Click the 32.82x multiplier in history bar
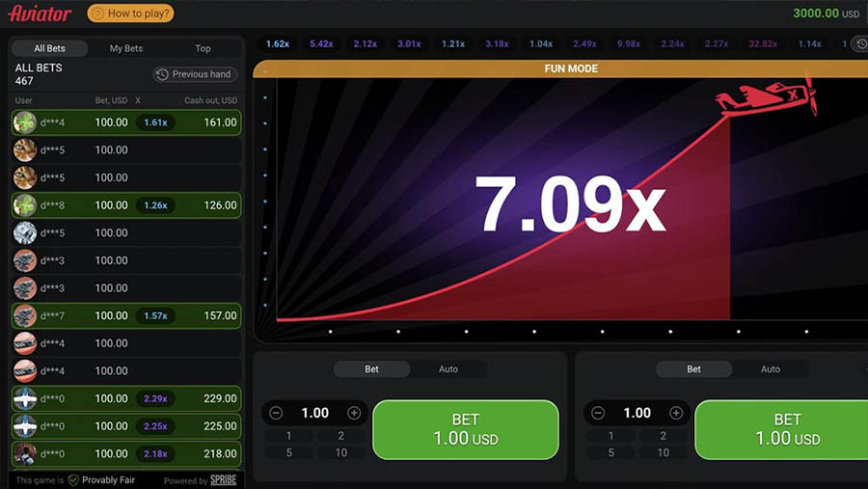Screen dimensions: 868x489 click(x=763, y=44)
